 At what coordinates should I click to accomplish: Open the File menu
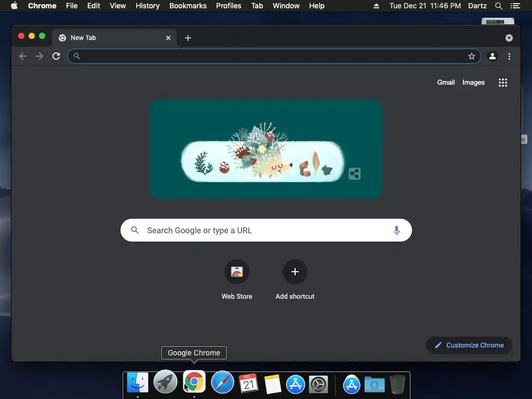tap(72, 6)
